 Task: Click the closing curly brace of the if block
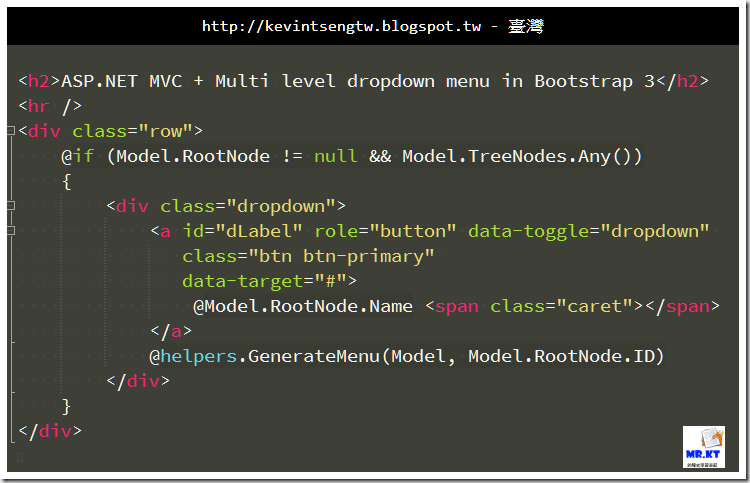[66, 406]
